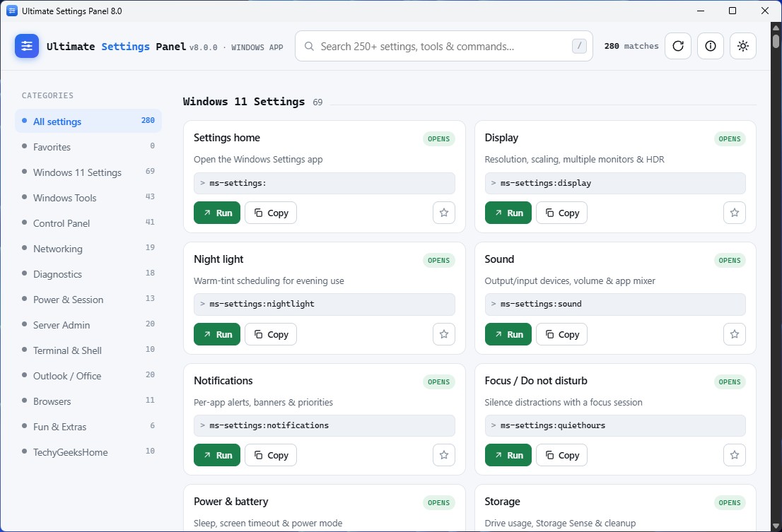Image resolution: width=782 pixels, height=532 pixels.
Task: Run the Focus / Do not disturb command
Action: [x=508, y=455]
